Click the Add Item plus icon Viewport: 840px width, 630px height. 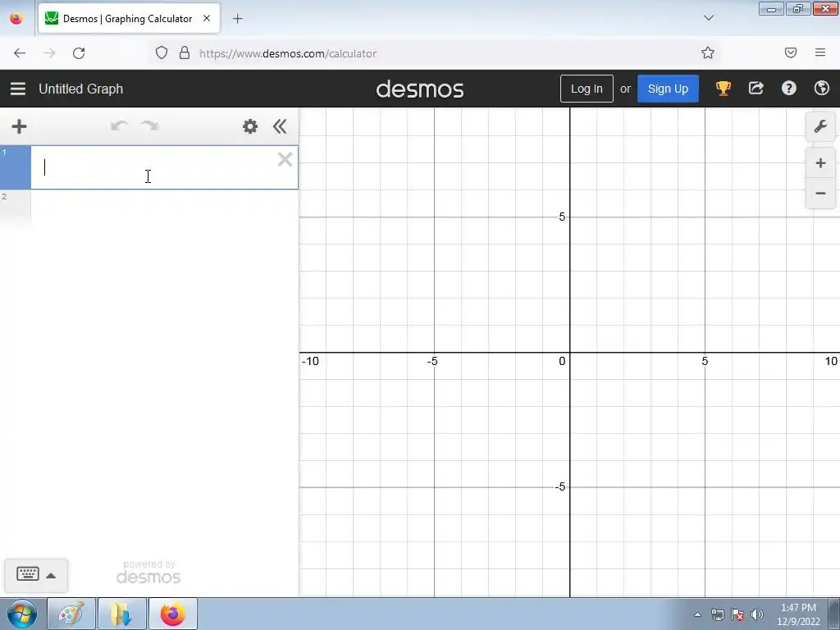click(x=20, y=126)
